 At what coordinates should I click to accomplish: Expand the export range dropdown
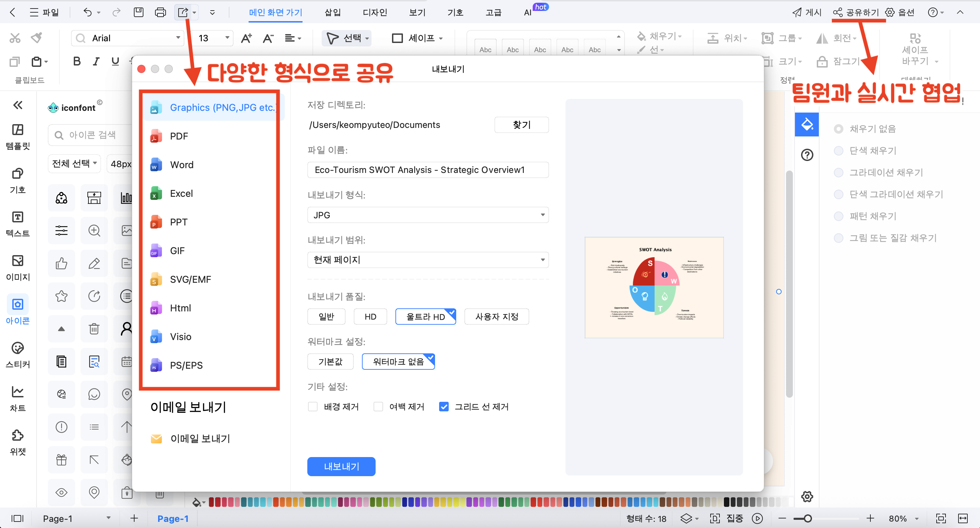[428, 260]
